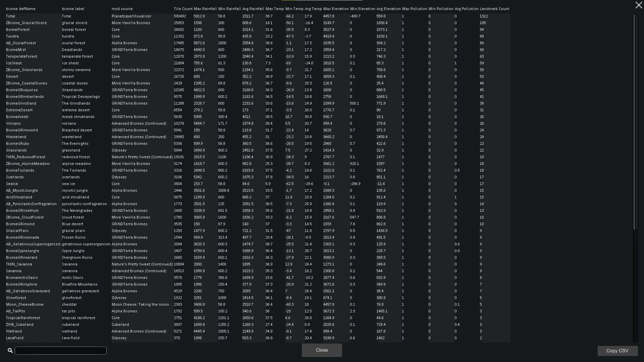The width and height of the screenshot is (644, 362).
Task: Sort by biome label column header
Action: (73, 9)
